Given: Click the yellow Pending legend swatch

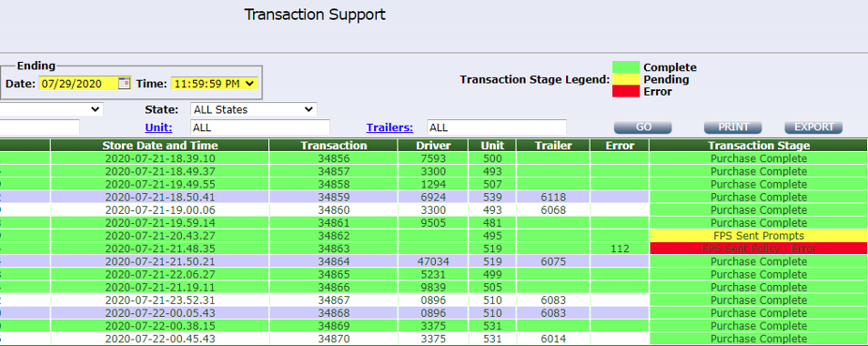Looking at the screenshot, I should click(626, 79).
